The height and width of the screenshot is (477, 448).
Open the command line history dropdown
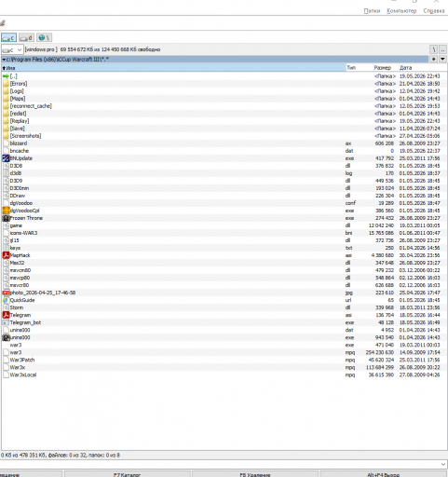[x=443, y=464]
